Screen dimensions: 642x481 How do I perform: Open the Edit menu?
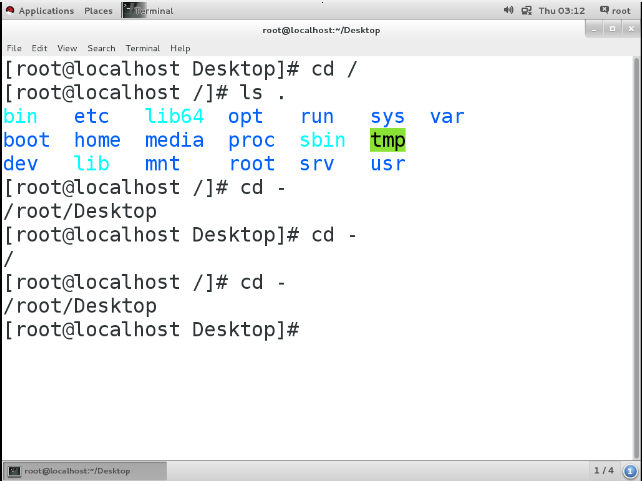[x=39, y=48]
